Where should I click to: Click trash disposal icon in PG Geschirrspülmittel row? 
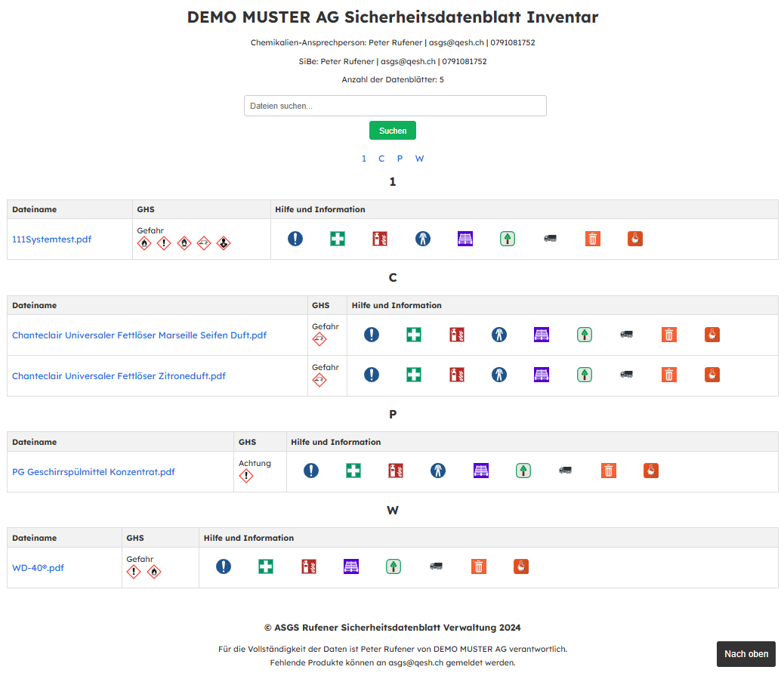609,471
